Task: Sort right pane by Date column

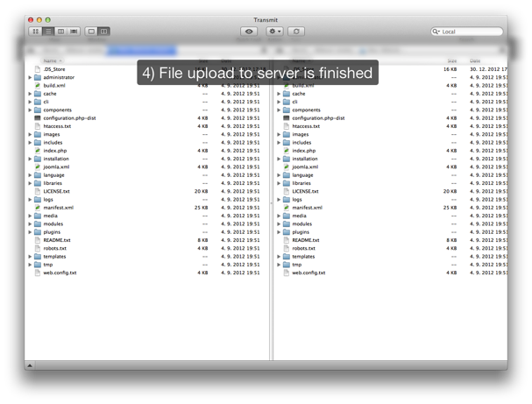Action: coord(475,60)
